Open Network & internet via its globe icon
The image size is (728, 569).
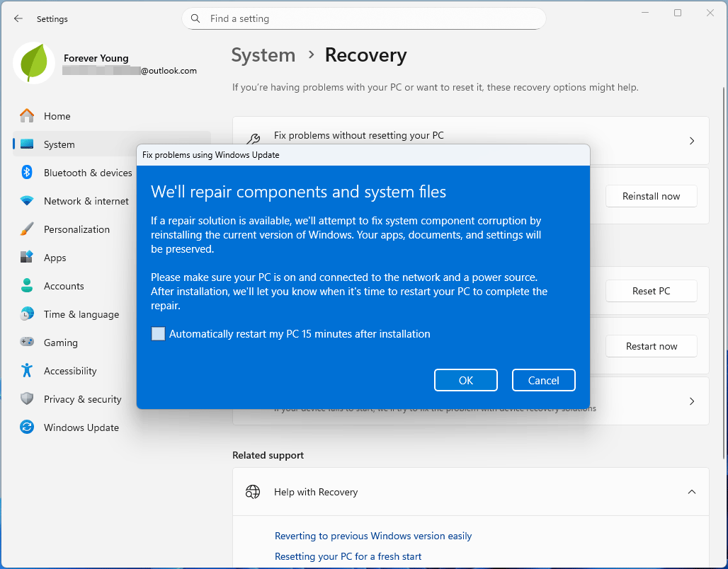(28, 201)
